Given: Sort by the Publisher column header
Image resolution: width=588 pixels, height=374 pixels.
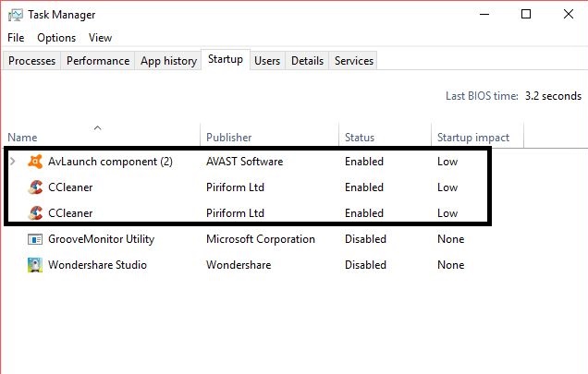Looking at the screenshot, I should point(228,138).
